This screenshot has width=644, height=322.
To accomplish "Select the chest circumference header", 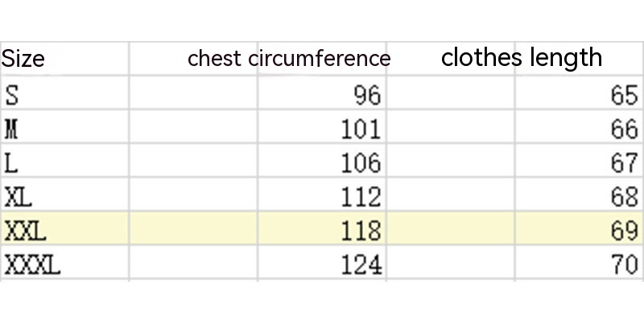I will pos(288,59).
